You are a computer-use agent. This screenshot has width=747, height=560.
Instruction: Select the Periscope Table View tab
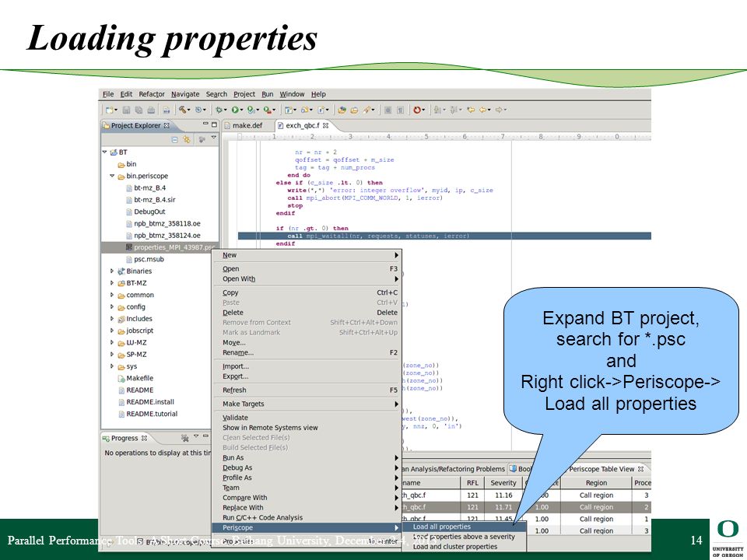601,469
